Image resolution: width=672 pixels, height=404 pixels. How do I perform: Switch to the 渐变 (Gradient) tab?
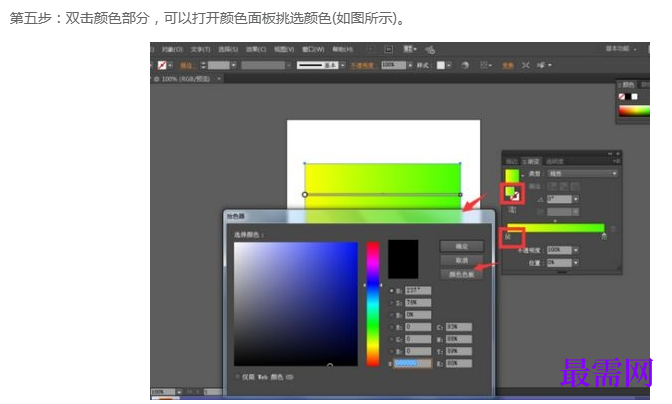[x=533, y=160]
